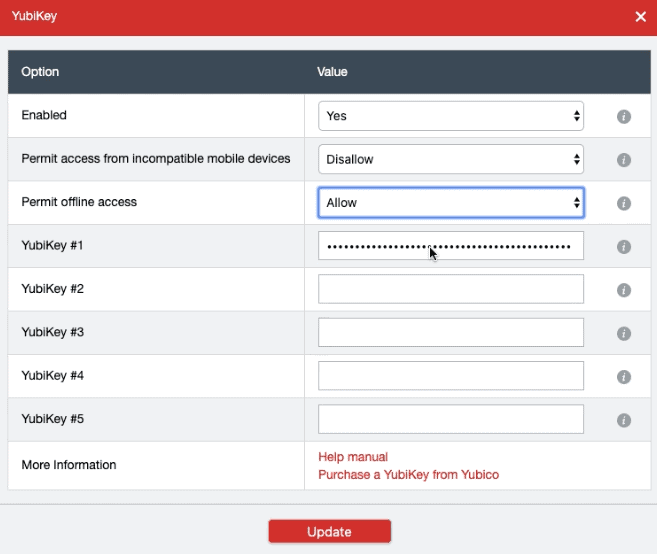Click the info icon beside YubiKey #4

click(623, 377)
